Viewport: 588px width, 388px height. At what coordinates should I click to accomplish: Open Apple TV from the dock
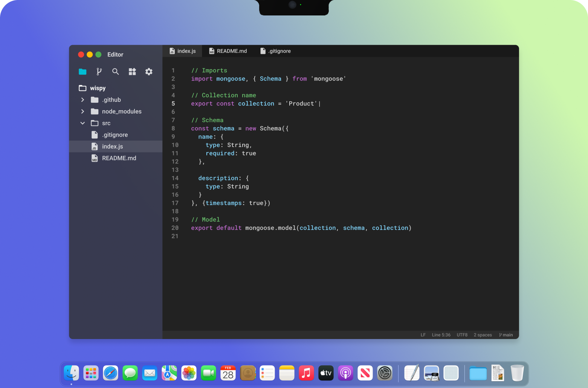(326, 373)
